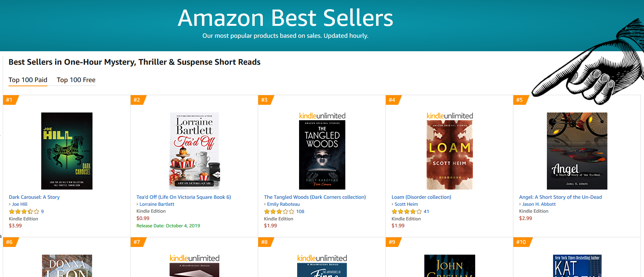Image resolution: width=644 pixels, height=277 pixels.
Task: Open author link Jason H. Abbott
Action: point(539,204)
